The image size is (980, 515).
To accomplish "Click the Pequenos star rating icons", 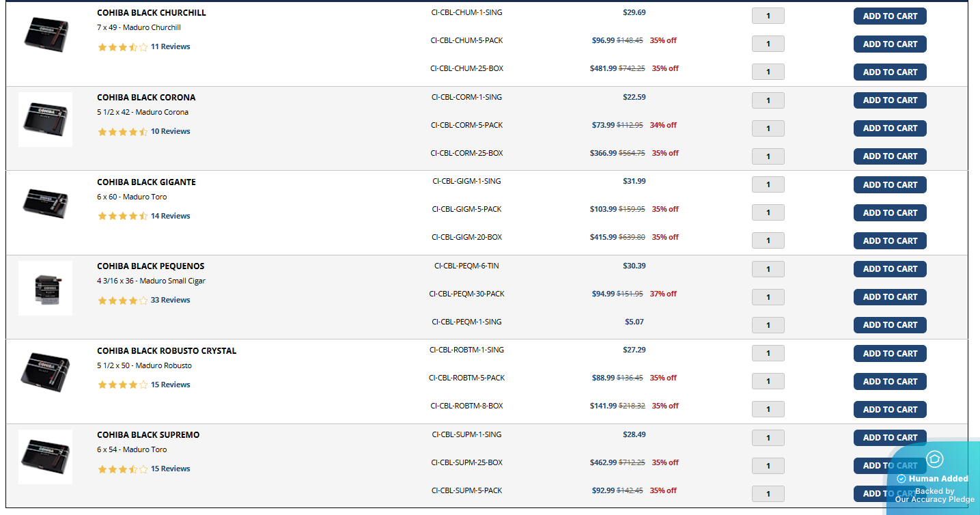I will pos(122,301).
